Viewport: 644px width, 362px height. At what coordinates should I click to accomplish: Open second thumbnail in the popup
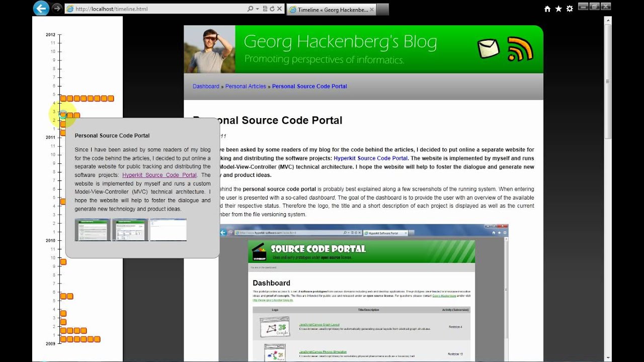point(130,230)
